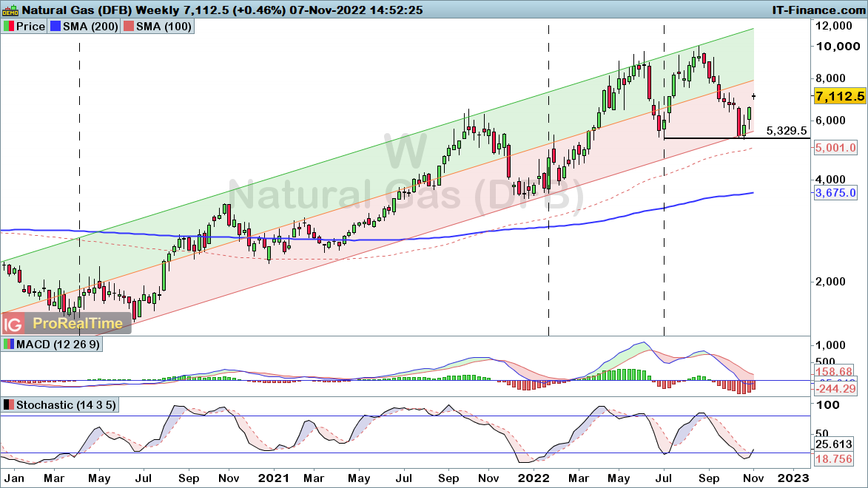Click the 10,000 price axis label
Viewport: 868px width, 488px height.
tap(838, 46)
